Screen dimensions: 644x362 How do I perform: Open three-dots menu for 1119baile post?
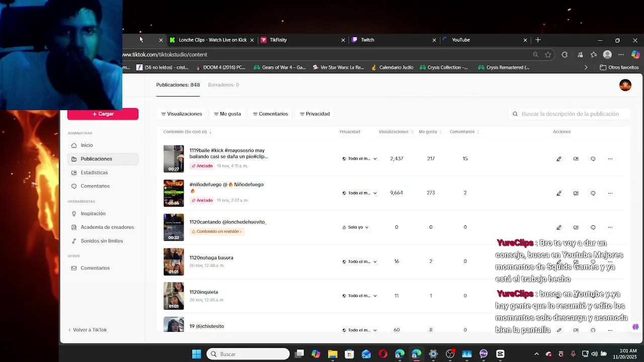[610, 159]
